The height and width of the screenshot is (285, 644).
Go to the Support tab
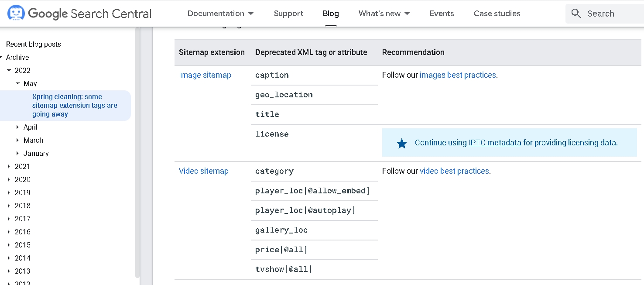288,14
